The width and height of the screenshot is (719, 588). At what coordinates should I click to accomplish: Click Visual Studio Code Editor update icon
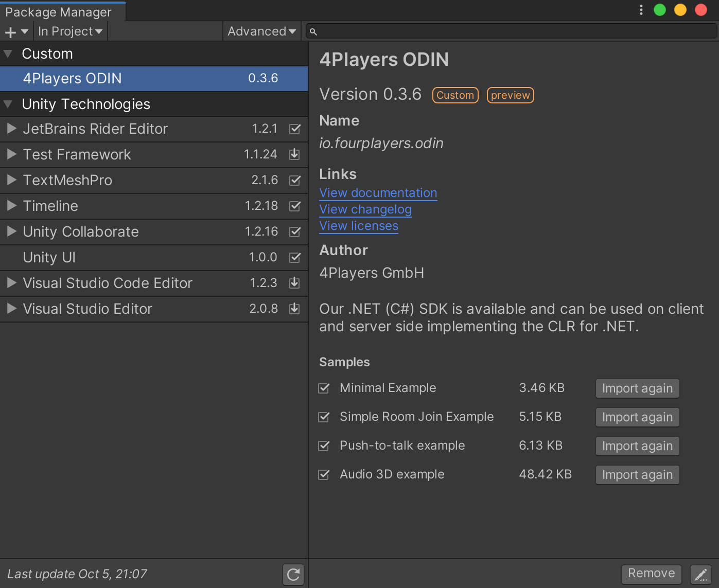(x=294, y=283)
